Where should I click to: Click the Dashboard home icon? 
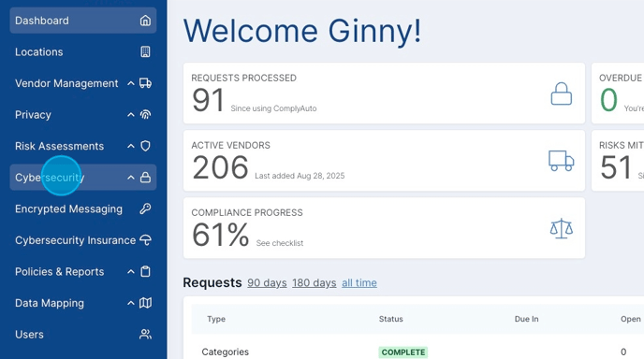[145, 21]
